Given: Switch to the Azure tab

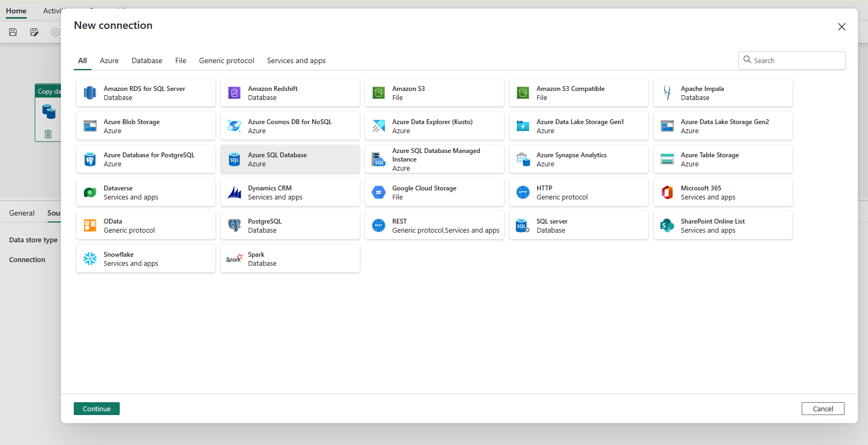Looking at the screenshot, I should [109, 60].
